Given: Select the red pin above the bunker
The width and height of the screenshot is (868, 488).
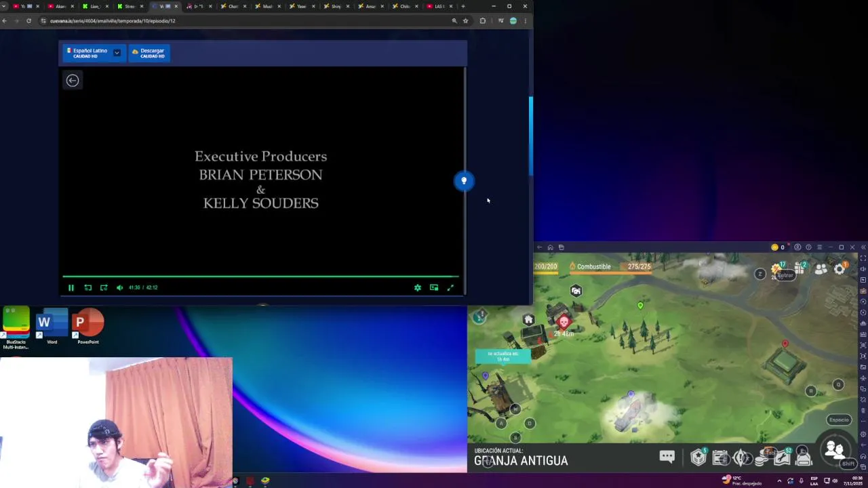Looking at the screenshot, I should tap(785, 344).
